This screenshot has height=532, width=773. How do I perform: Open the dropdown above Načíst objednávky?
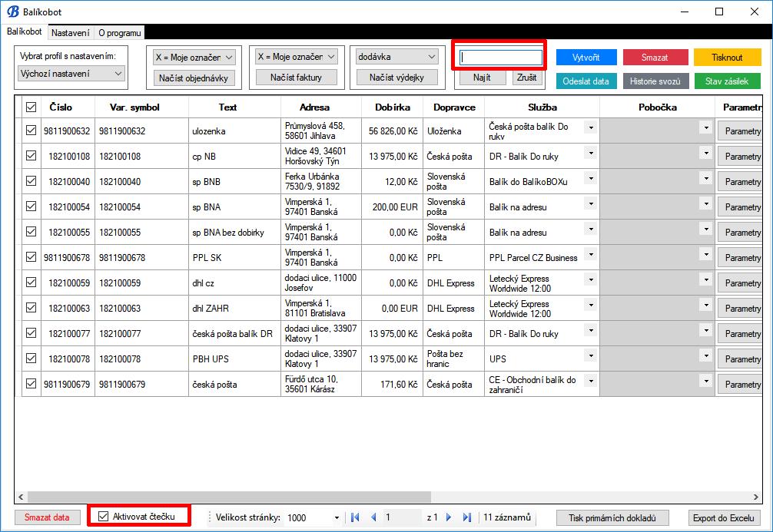[x=194, y=57]
